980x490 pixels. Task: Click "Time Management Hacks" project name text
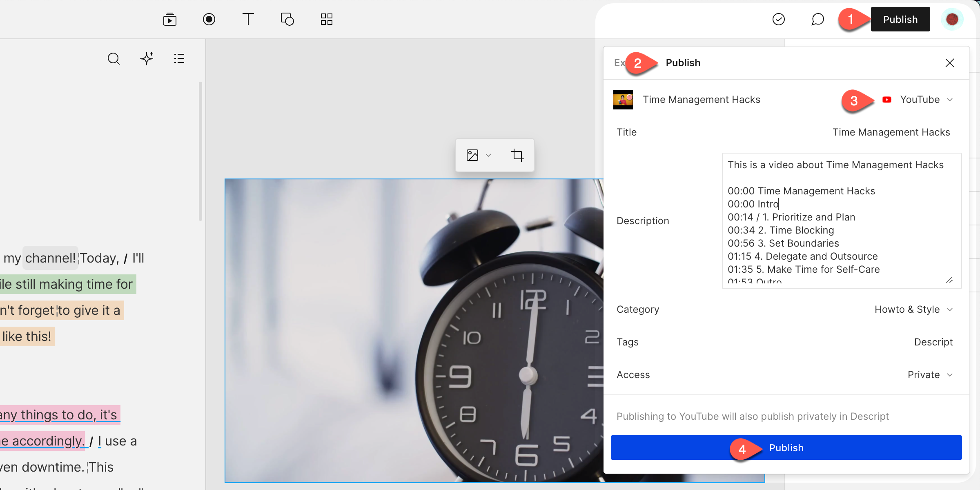[702, 100]
